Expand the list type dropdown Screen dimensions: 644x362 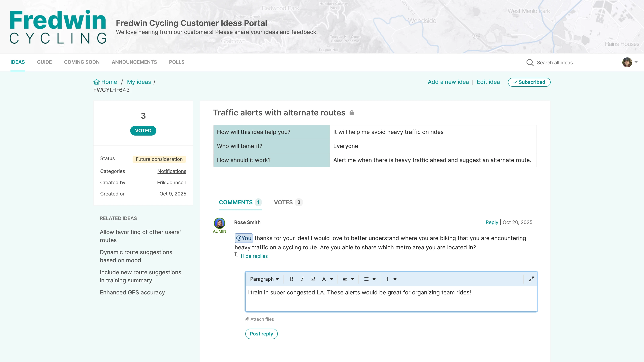pyautogui.click(x=374, y=279)
